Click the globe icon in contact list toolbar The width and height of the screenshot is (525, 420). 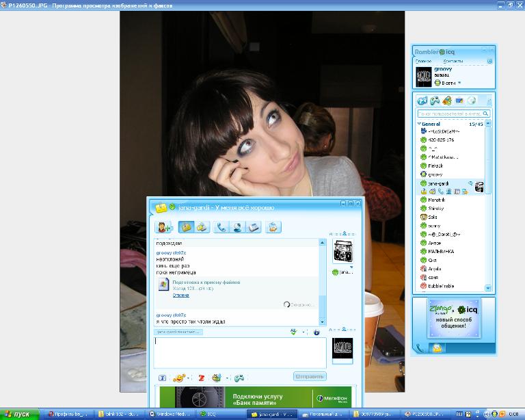click(x=472, y=100)
